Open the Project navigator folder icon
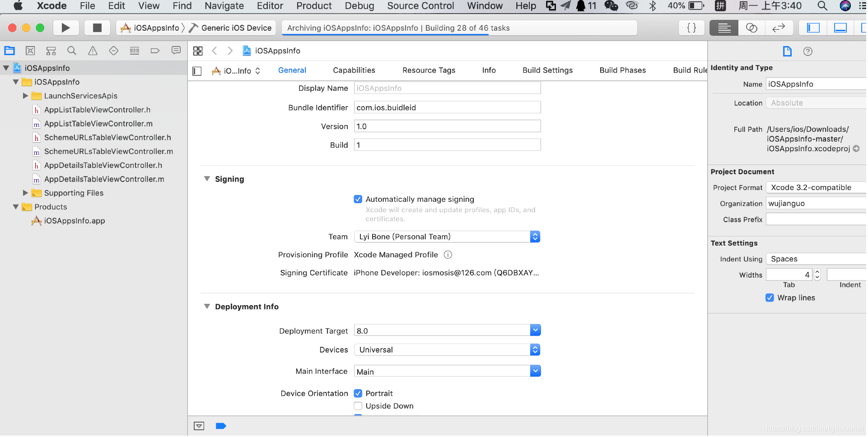This screenshot has height=437, width=868. [x=9, y=51]
